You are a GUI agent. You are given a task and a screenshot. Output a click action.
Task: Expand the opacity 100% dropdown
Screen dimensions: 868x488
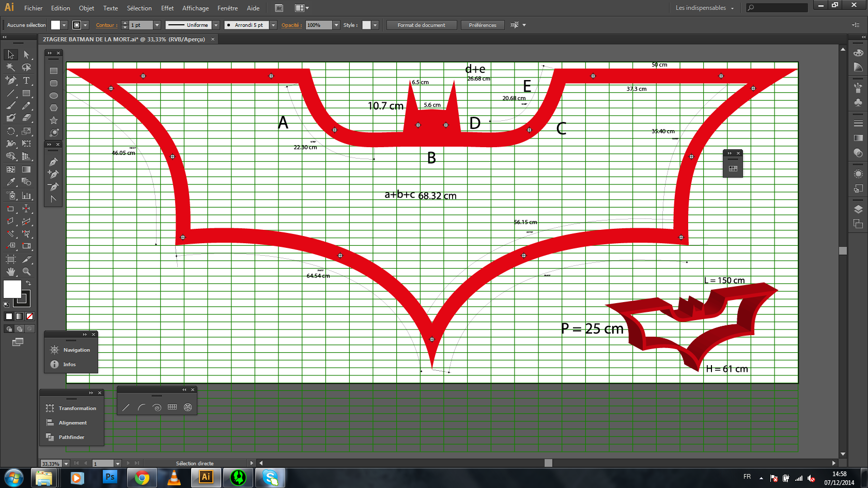tap(336, 25)
